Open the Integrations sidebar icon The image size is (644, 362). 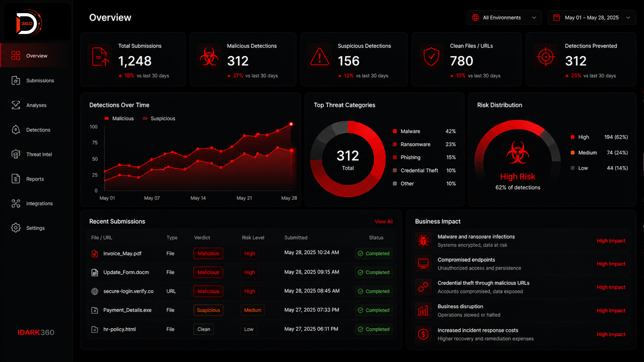click(x=16, y=203)
